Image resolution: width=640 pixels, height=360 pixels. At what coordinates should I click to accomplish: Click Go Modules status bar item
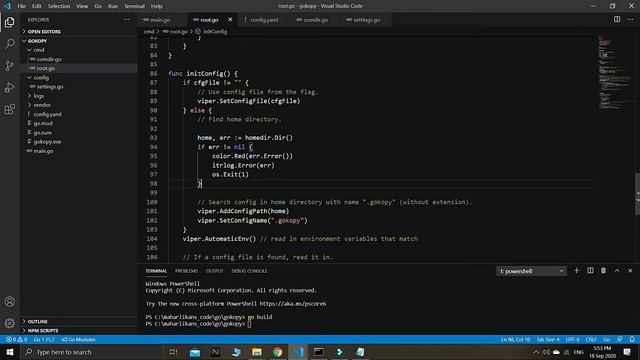78,339
